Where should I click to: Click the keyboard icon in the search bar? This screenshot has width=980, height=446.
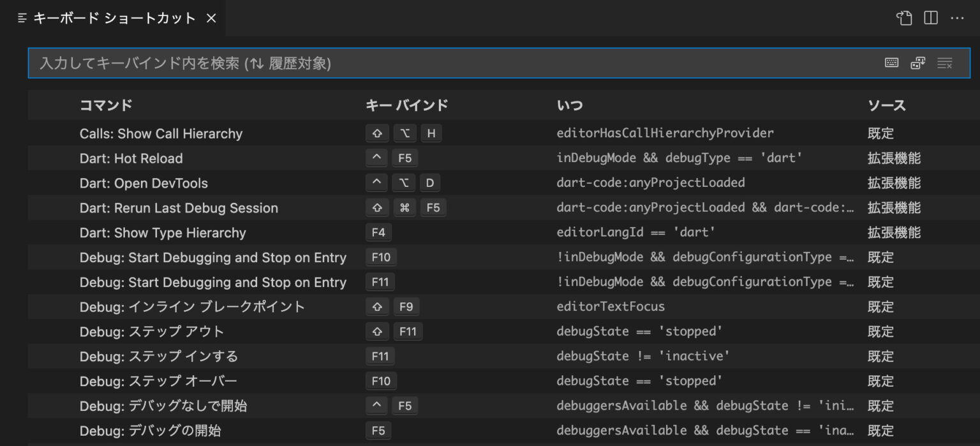coord(891,63)
